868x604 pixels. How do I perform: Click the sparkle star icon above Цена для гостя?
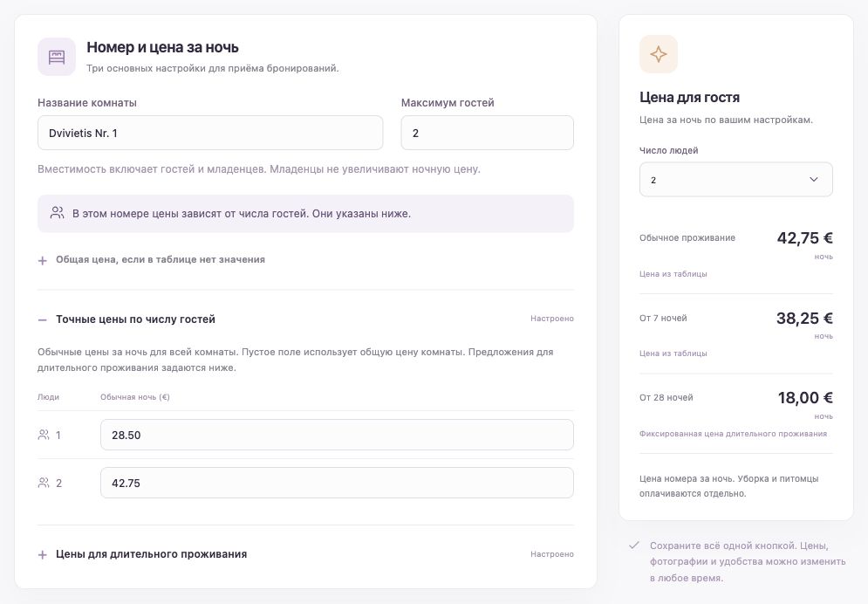coord(658,54)
